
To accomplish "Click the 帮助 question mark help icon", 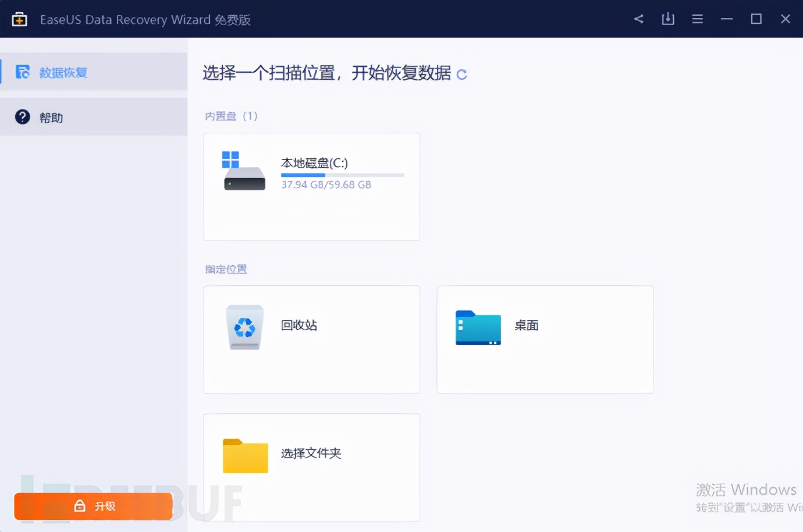I will coord(22,116).
